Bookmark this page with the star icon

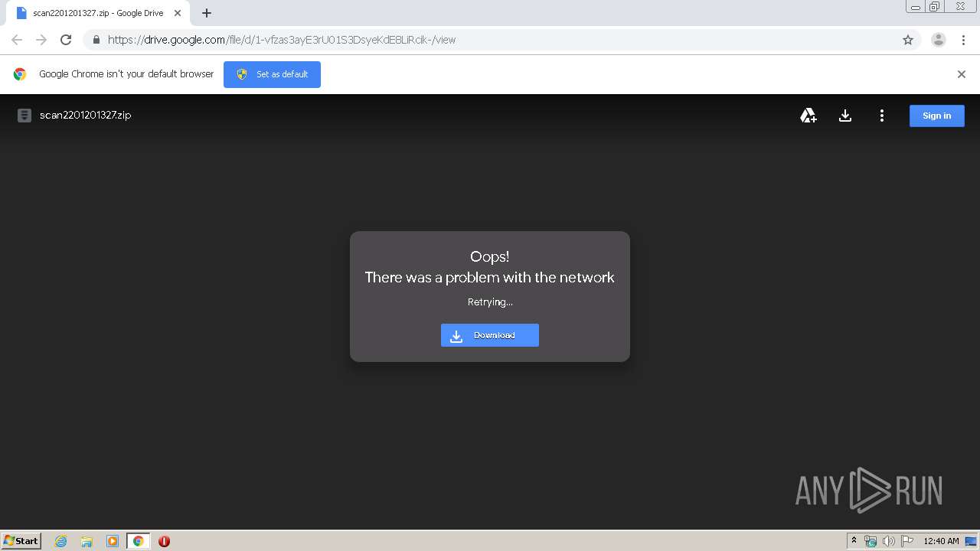pos(908,40)
